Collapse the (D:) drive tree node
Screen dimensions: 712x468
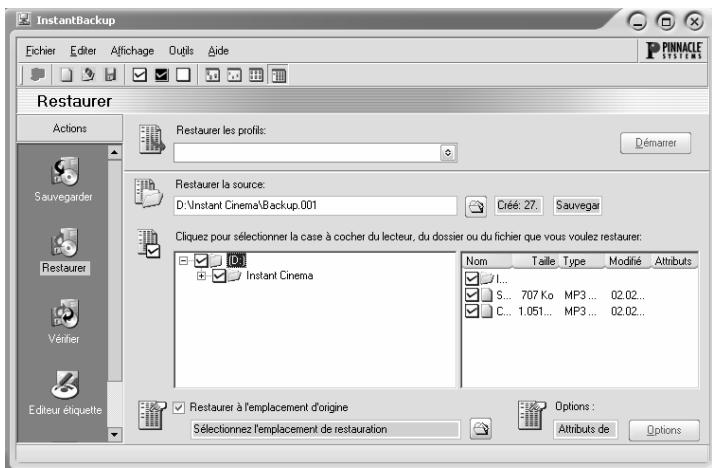point(183,261)
